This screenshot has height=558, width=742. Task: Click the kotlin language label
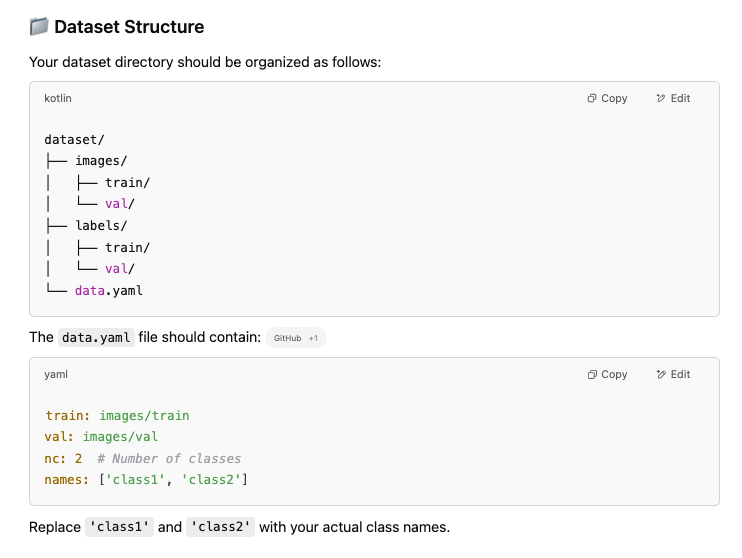(x=58, y=98)
